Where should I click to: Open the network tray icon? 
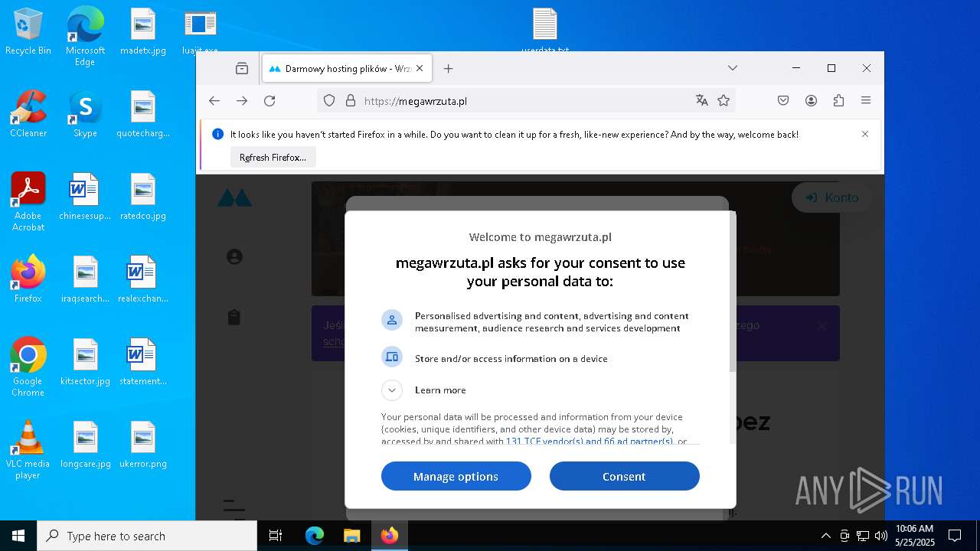pyautogui.click(x=863, y=536)
